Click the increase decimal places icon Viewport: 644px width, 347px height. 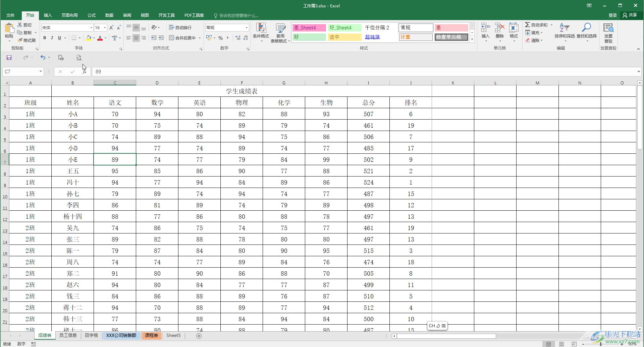[238, 38]
